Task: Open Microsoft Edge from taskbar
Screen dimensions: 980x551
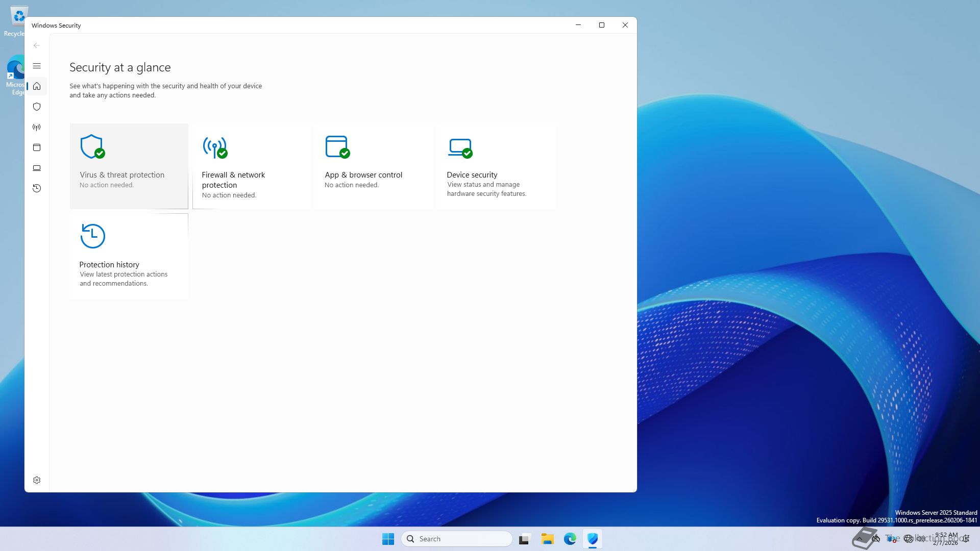Action: (x=570, y=539)
